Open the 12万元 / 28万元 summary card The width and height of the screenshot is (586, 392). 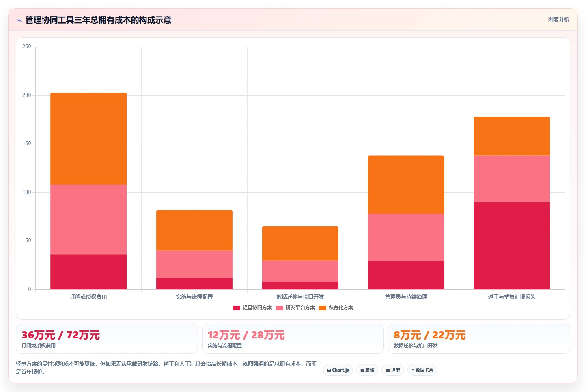click(x=293, y=339)
